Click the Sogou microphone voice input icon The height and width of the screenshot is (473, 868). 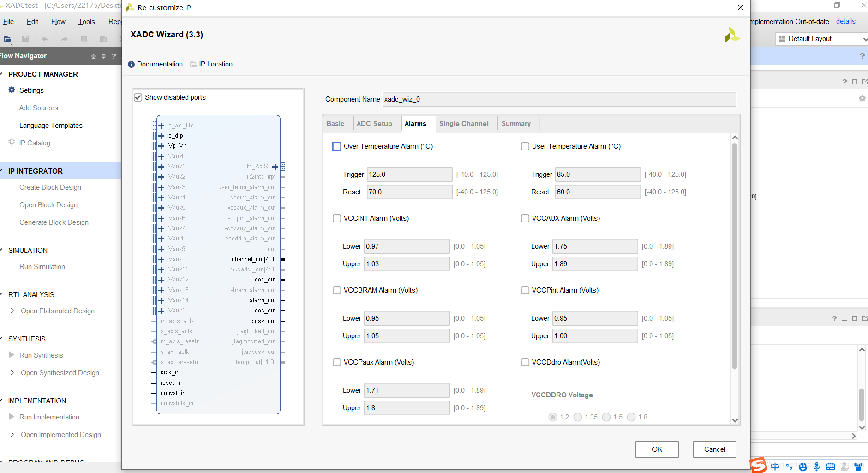[817, 467]
